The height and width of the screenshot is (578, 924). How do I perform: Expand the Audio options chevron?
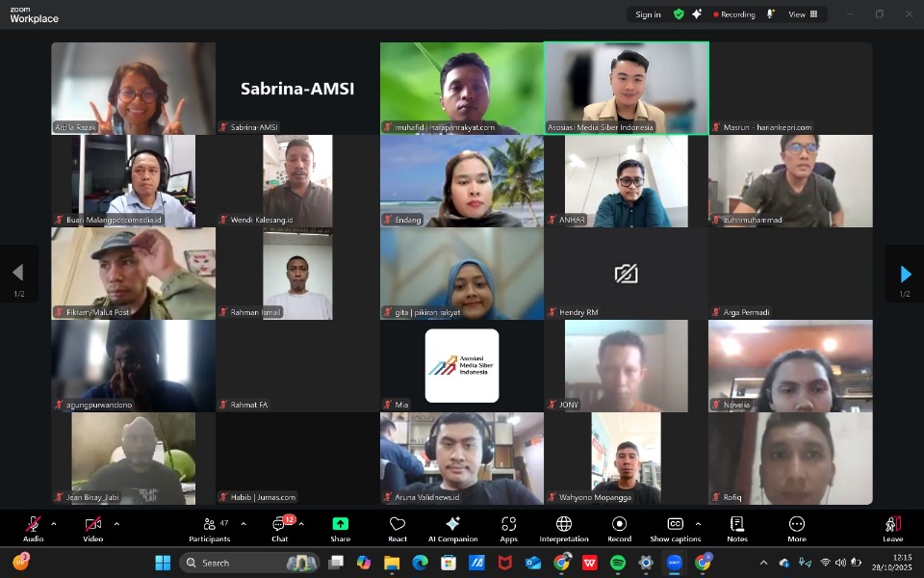[x=55, y=524]
